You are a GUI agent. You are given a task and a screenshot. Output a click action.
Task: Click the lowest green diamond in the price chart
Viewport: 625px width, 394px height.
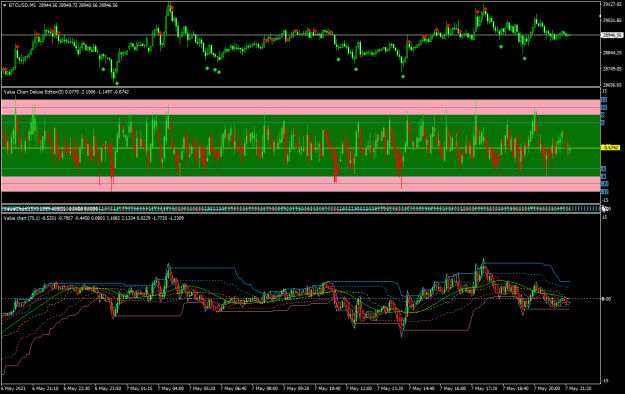click(117, 83)
